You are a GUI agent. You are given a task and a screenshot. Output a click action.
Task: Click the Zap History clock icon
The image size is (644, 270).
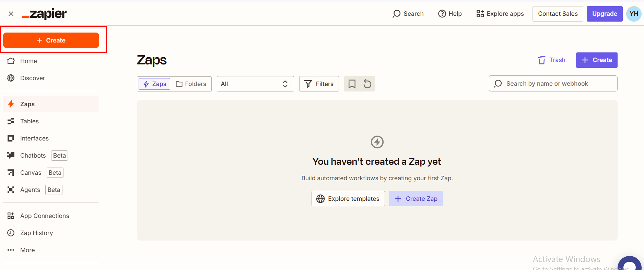click(11, 233)
